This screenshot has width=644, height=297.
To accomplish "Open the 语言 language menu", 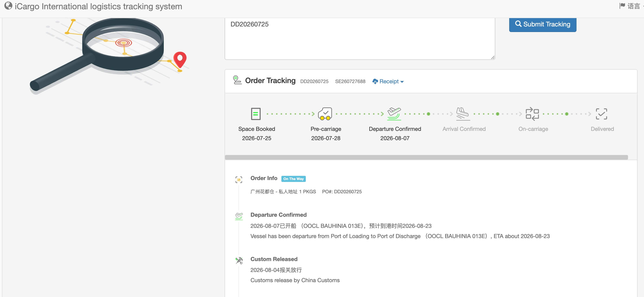I will click(x=634, y=6).
